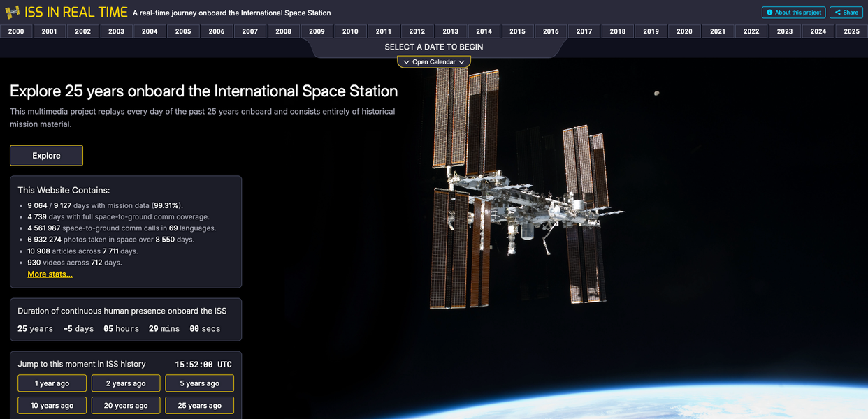Screen dimensions: 868x419
Task: Open the 2020 year tab
Action: click(685, 31)
